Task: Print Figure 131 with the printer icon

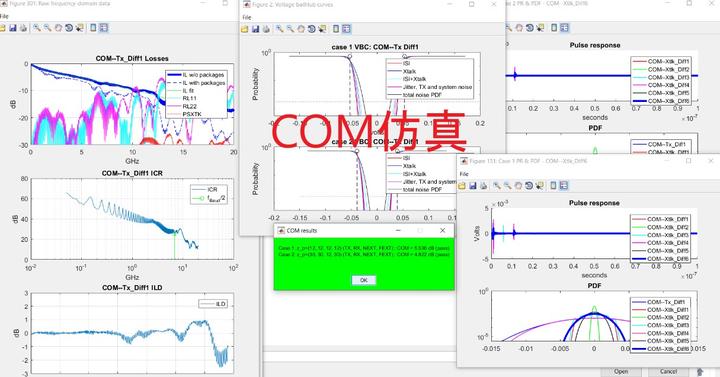Action: coord(484,186)
